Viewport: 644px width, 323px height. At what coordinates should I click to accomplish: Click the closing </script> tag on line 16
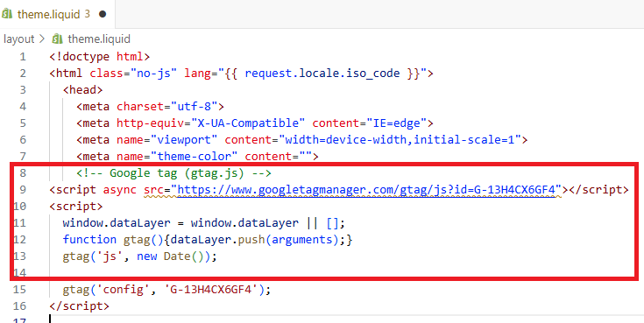pos(79,306)
